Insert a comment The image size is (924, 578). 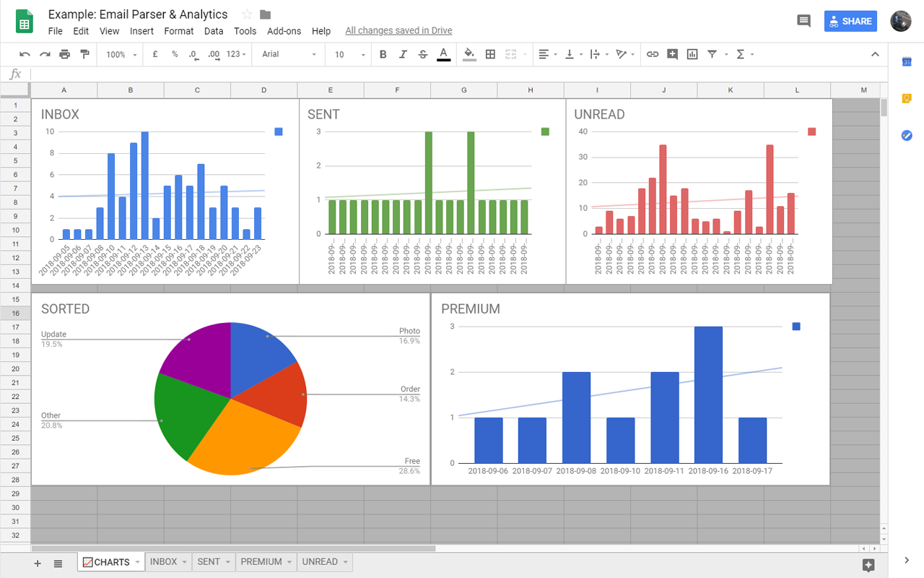(672, 54)
